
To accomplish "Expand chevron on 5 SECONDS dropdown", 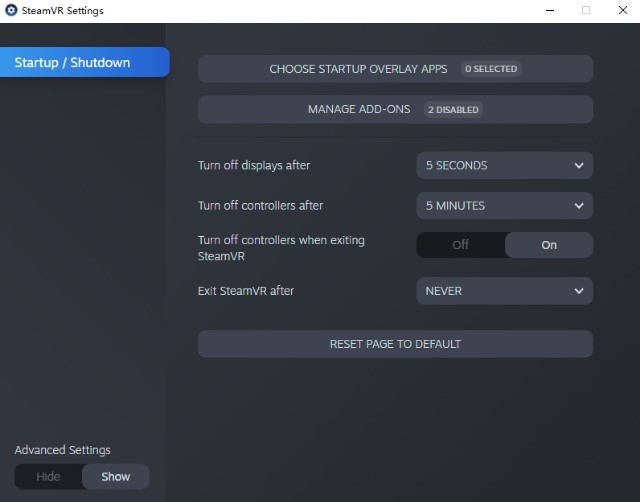I will coord(579,166).
